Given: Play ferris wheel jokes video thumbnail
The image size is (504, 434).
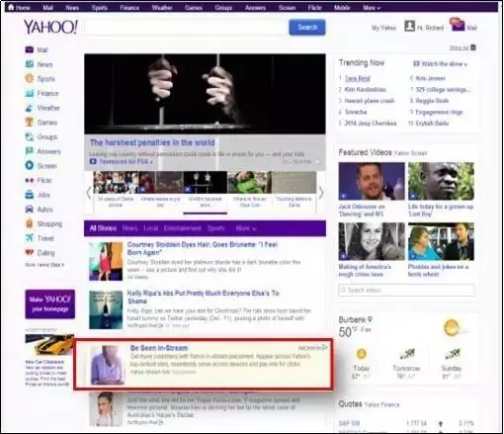Looking at the screenshot, I should [x=441, y=241].
